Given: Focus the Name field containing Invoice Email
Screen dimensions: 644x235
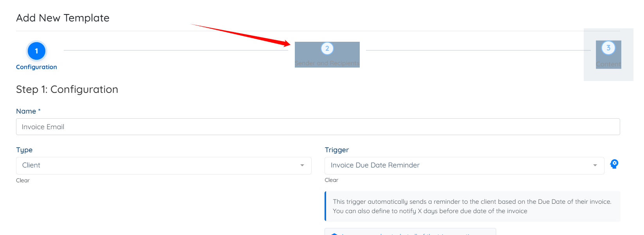Looking at the screenshot, I should click(x=318, y=127).
